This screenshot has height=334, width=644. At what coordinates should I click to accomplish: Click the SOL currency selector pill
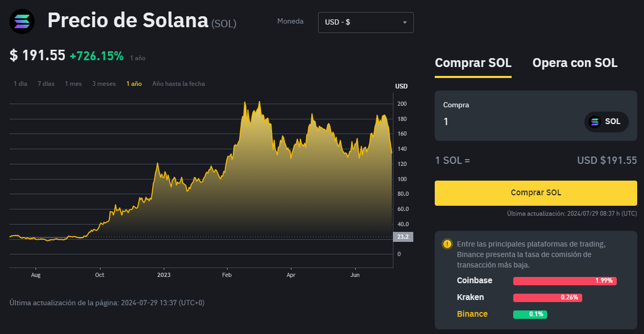point(606,121)
